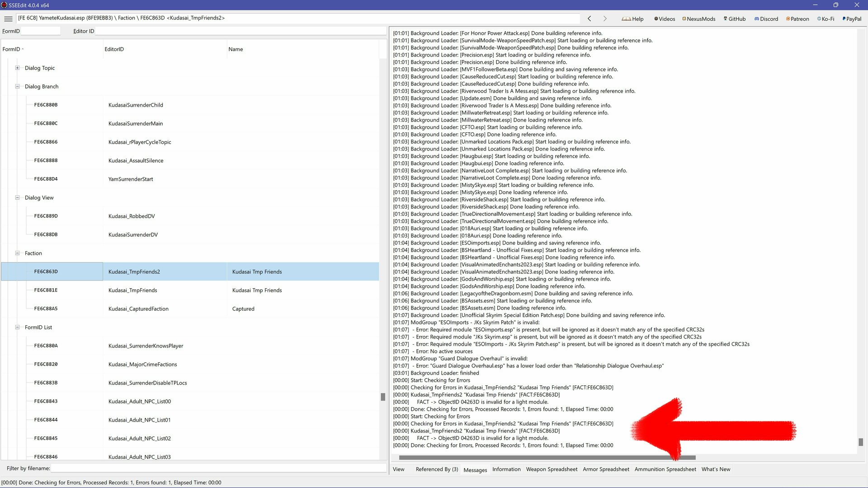This screenshot has width=868, height=488.
Task: Open the PayPal donation link
Action: [852, 19]
